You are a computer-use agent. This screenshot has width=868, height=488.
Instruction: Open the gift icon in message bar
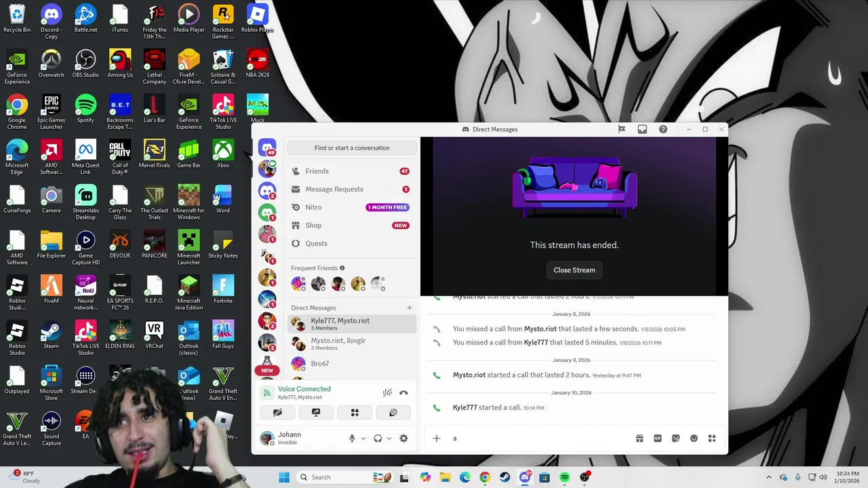(x=639, y=439)
